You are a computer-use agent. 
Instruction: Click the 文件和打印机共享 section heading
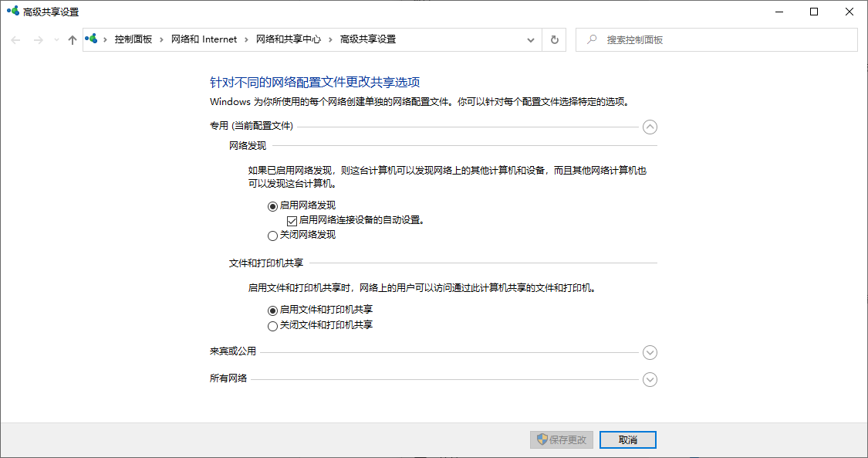pyautogui.click(x=265, y=263)
